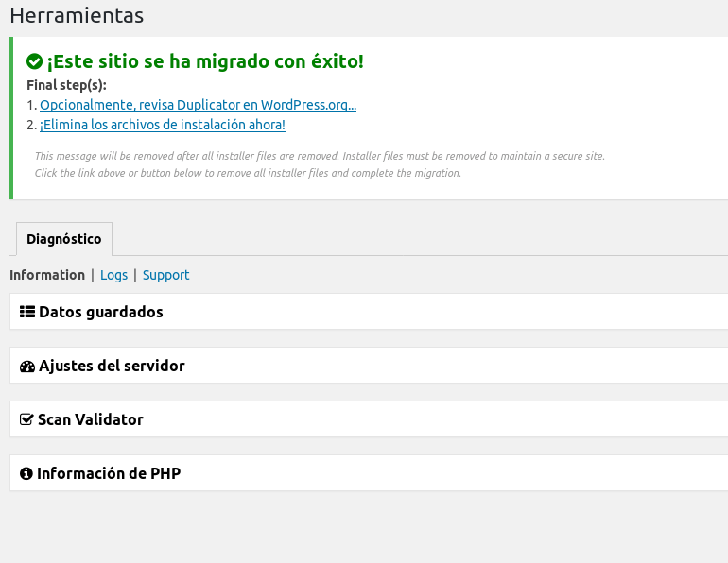This screenshot has width=728, height=563.
Task: Click Elimina los archivos de instalación ahora
Action: click(162, 125)
